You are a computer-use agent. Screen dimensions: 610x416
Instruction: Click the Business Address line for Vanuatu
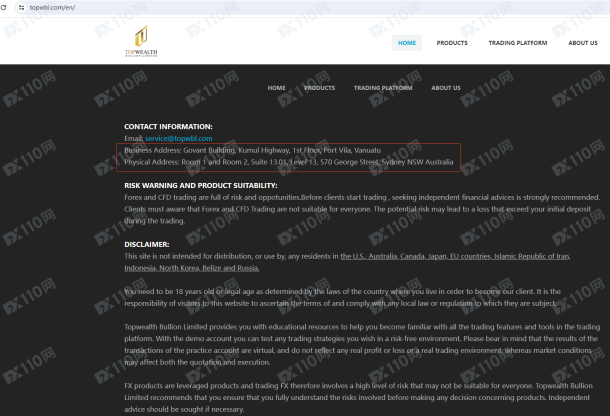pos(252,150)
